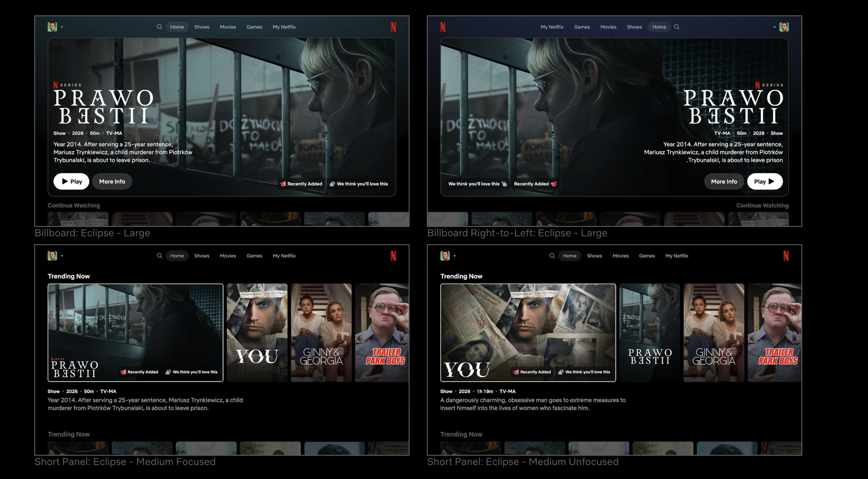Play Prawo Bestii in Billboard Right-to-Left panel
The image size is (868, 479).
(x=765, y=181)
